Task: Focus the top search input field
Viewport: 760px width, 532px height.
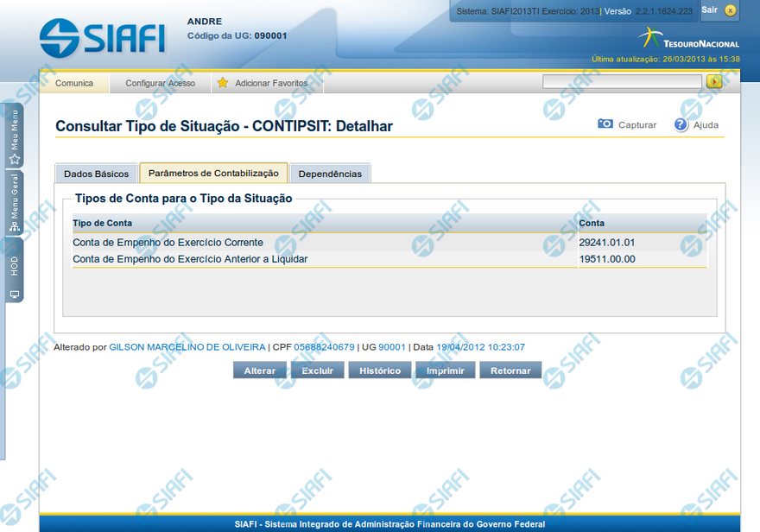Action: pyautogui.click(x=622, y=81)
